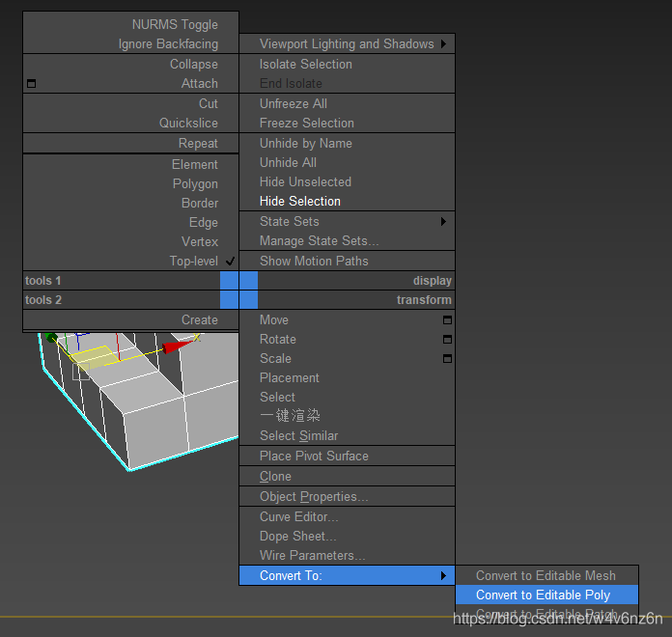Click Repeat command
Image resolution: width=672 pixels, height=637 pixels.
(x=198, y=143)
